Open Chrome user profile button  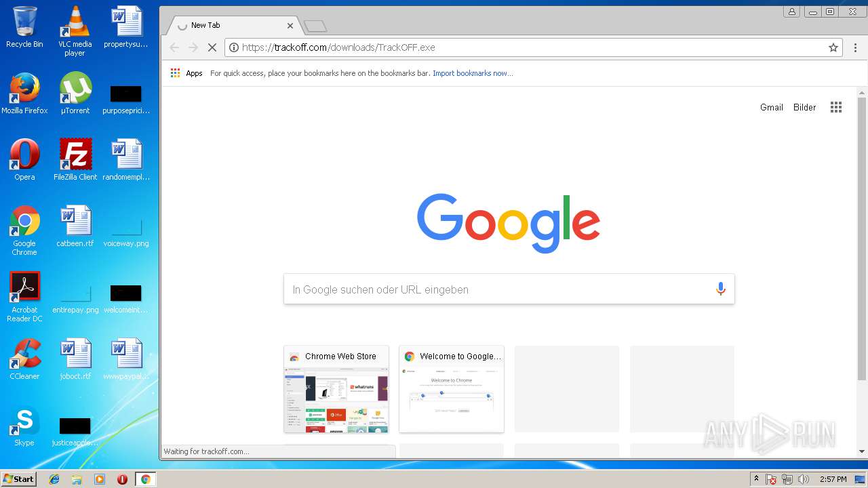pyautogui.click(x=791, y=12)
